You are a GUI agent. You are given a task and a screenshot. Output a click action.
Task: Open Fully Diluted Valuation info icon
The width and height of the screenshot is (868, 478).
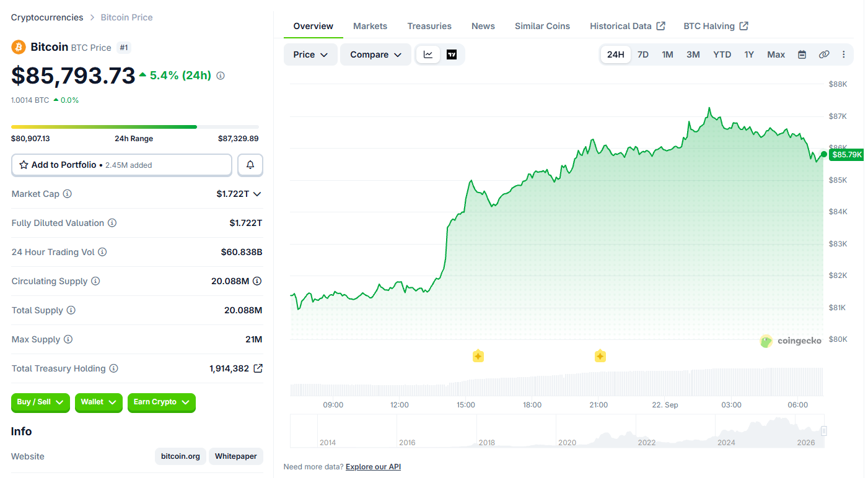click(112, 223)
